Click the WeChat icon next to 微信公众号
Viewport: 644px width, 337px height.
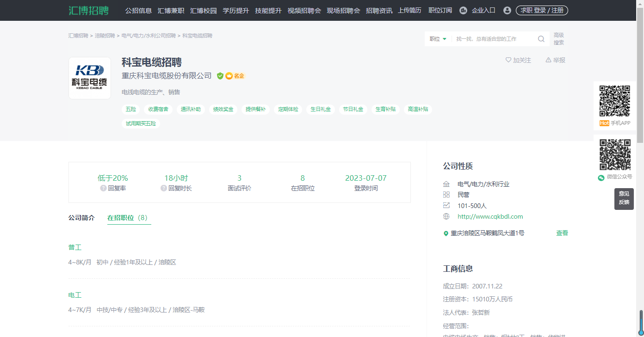[x=601, y=177]
